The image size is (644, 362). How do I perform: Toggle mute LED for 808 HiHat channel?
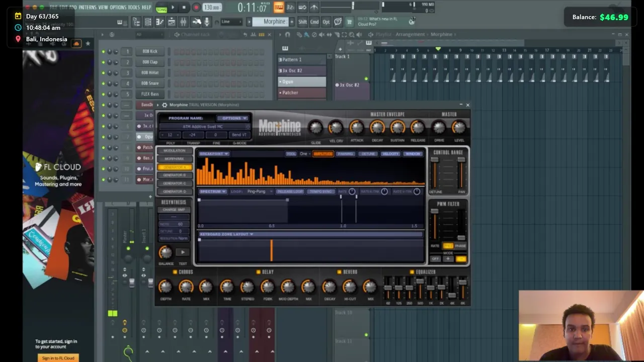(x=104, y=73)
